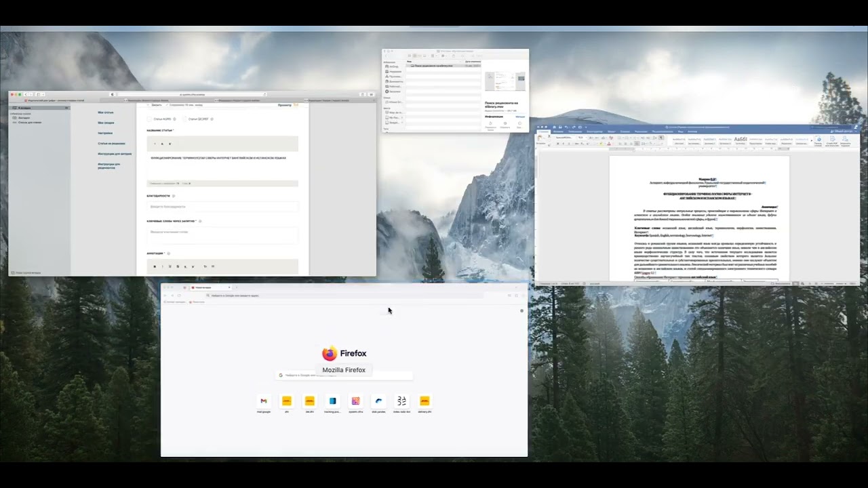Open the delivery.dhl shortcut in Firefox

pos(425,401)
